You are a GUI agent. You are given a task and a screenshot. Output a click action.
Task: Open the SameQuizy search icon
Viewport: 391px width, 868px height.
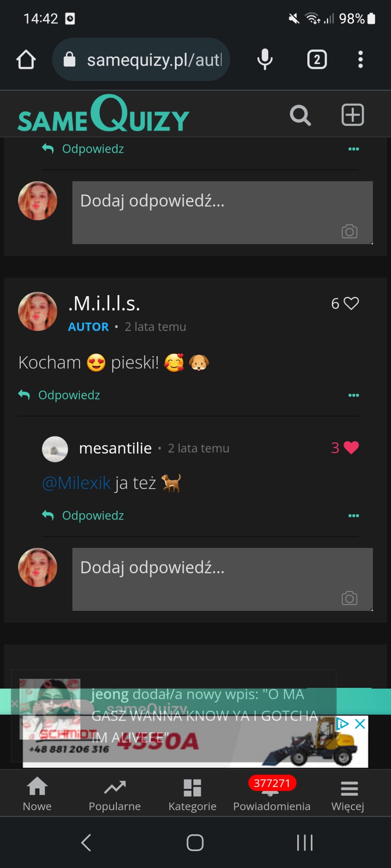click(300, 116)
